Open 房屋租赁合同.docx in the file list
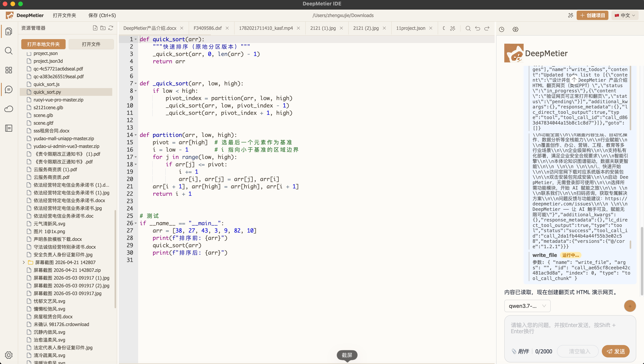 pos(66,317)
